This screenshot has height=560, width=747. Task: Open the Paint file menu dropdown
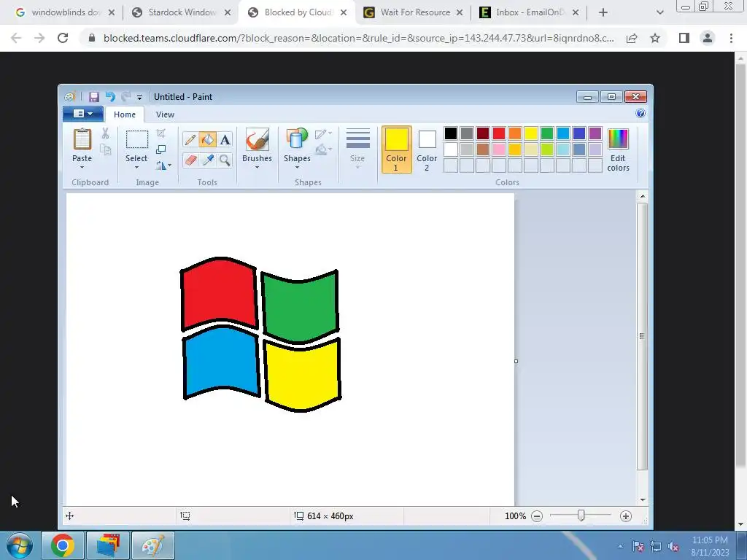(x=83, y=114)
